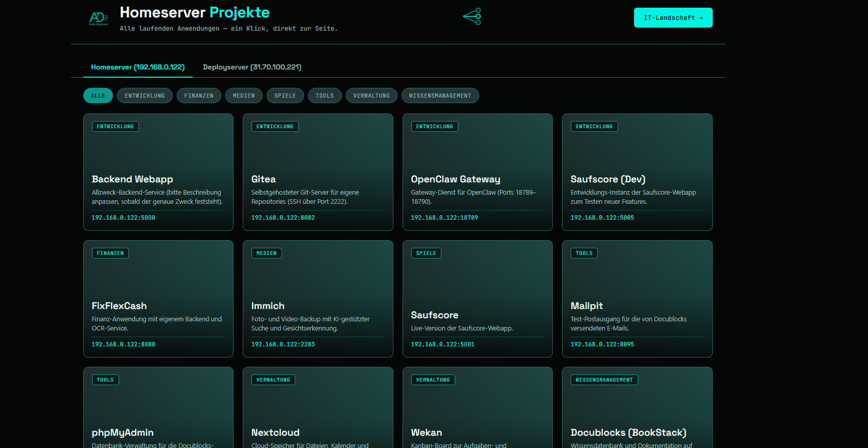Click the VERWALTUNG tag on Wekan card
Image resolution: width=868 pixels, height=448 pixels.
coord(433,380)
